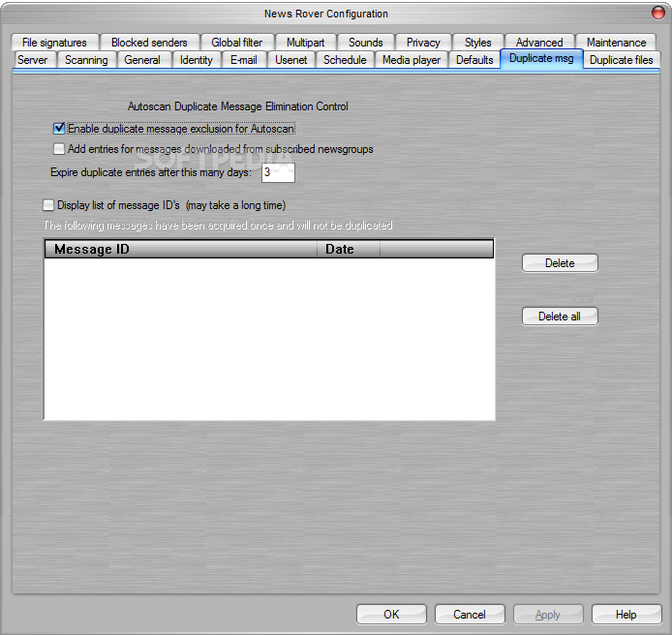This screenshot has height=635, width=672.
Task: Switch to the E-mail tab
Action: [x=244, y=60]
